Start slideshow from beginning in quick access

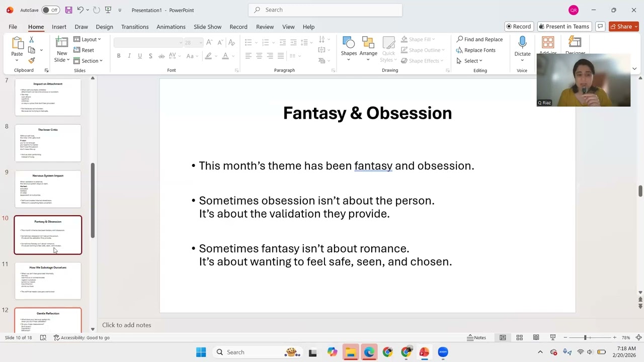108,10
